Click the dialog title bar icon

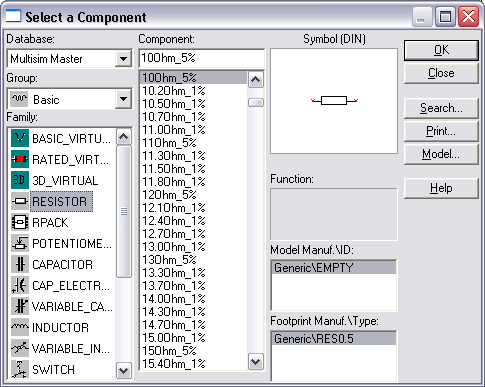(13, 16)
